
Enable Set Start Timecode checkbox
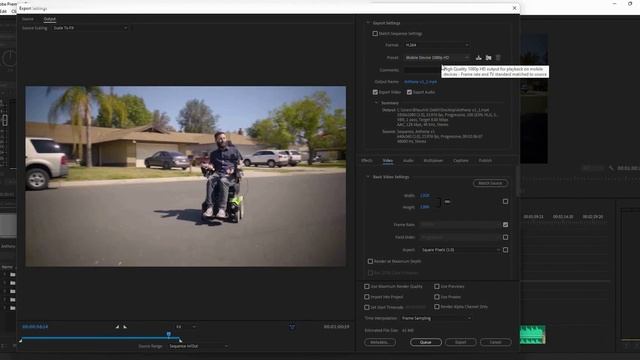point(367,307)
